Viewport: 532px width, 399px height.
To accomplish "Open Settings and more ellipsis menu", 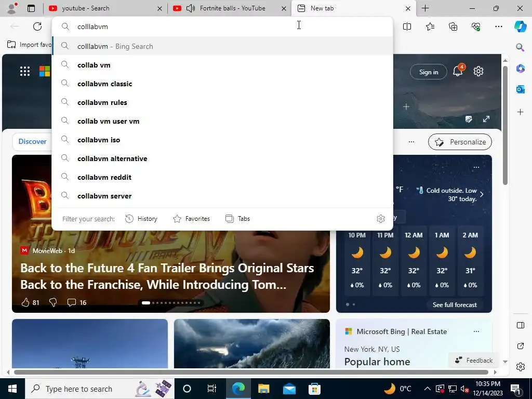I will (498, 26).
